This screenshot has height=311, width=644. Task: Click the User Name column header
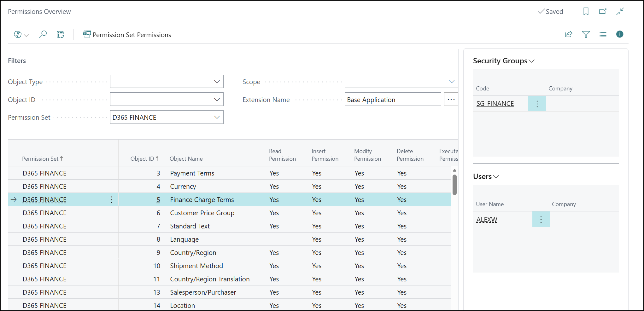click(490, 204)
